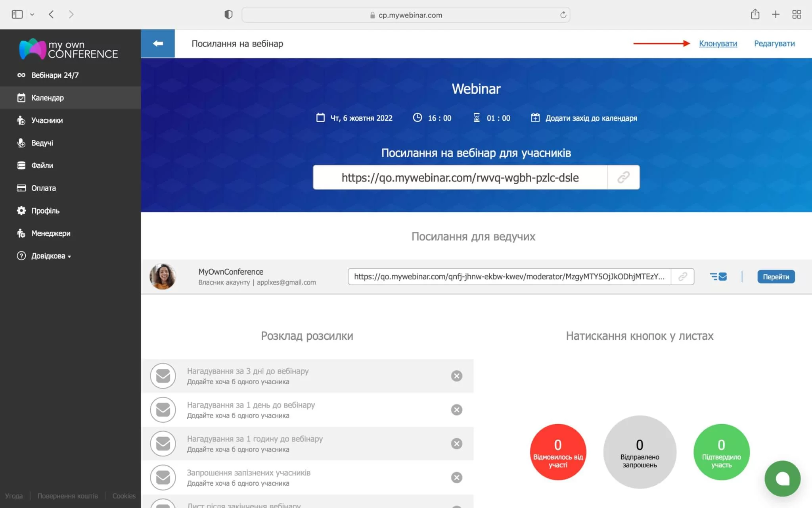Open the Учасники section from the sidebar
Screen dimensions: 812x508
(x=47, y=120)
